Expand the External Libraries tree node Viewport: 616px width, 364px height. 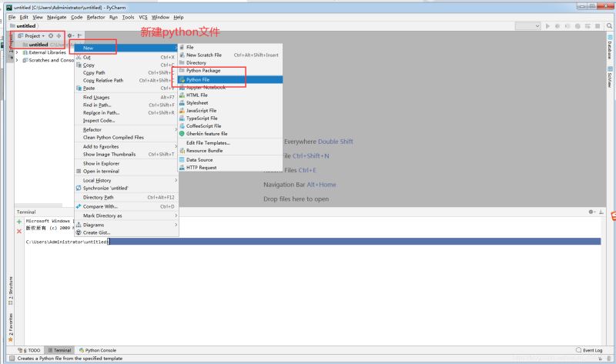(17, 52)
